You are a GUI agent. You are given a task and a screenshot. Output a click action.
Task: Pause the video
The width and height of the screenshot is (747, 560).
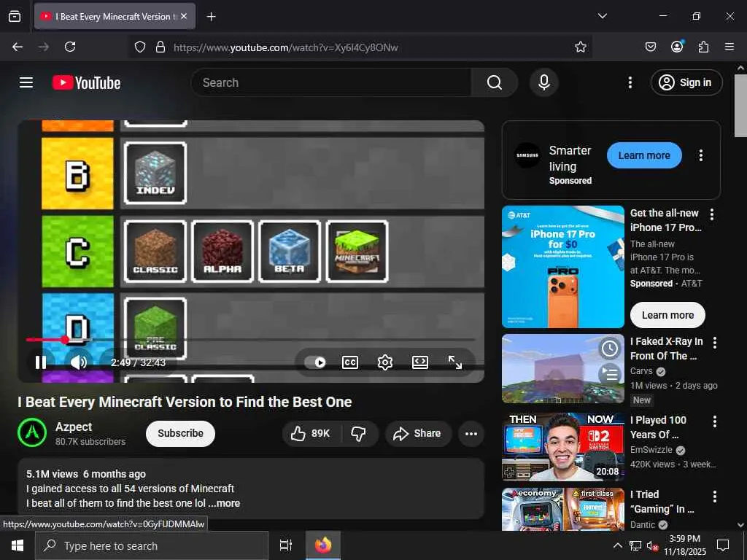click(x=41, y=362)
